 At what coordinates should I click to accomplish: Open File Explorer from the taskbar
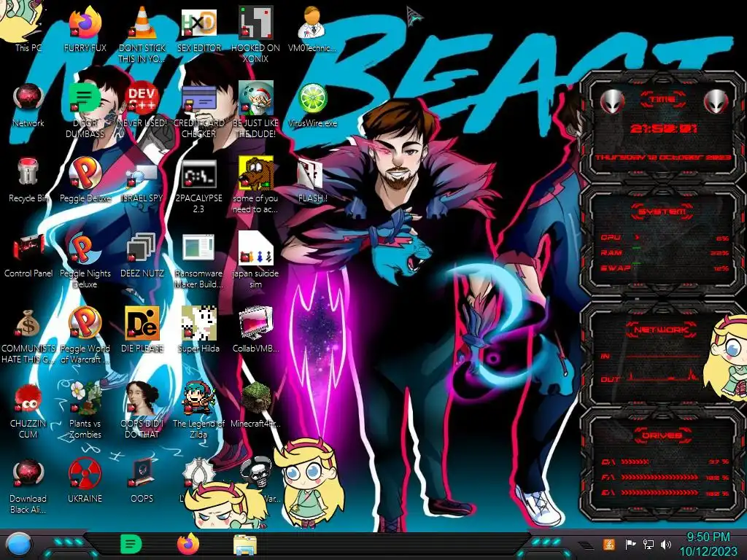tap(245, 545)
